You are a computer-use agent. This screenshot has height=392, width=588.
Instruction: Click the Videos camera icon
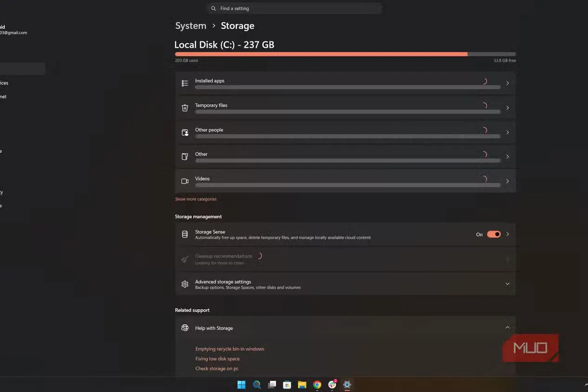tap(185, 181)
